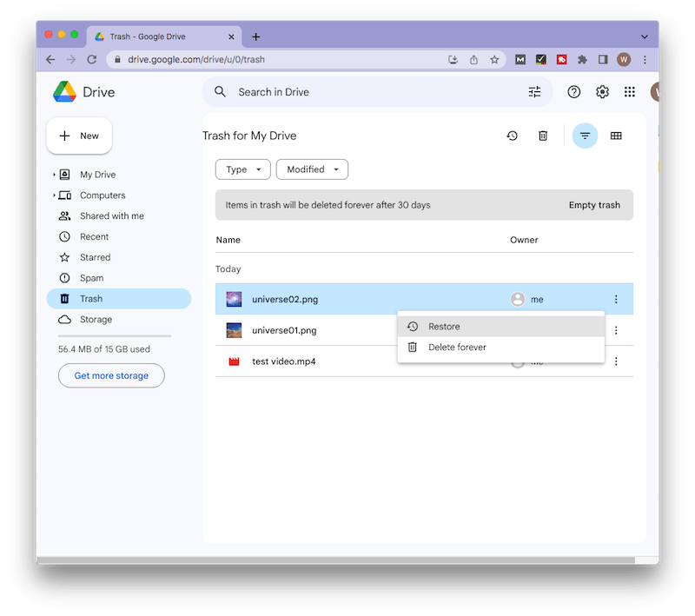Open the Help question mark icon

pyautogui.click(x=574, y=92)
